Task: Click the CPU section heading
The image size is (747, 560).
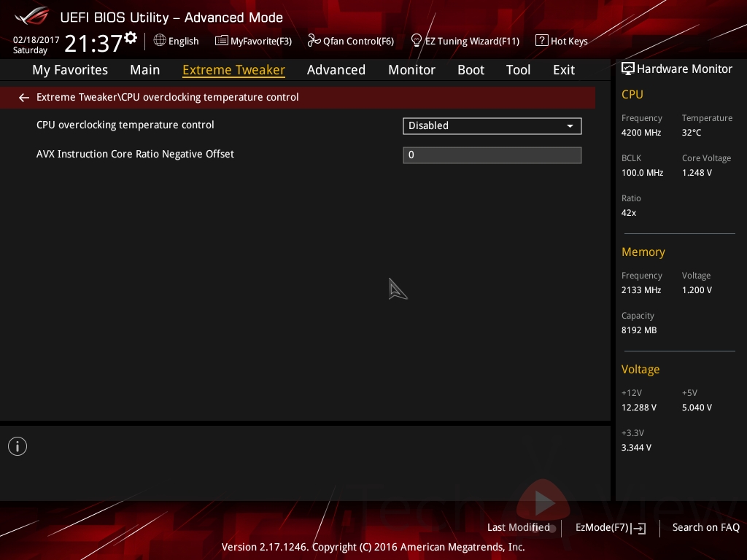Action: click(632, 94)
